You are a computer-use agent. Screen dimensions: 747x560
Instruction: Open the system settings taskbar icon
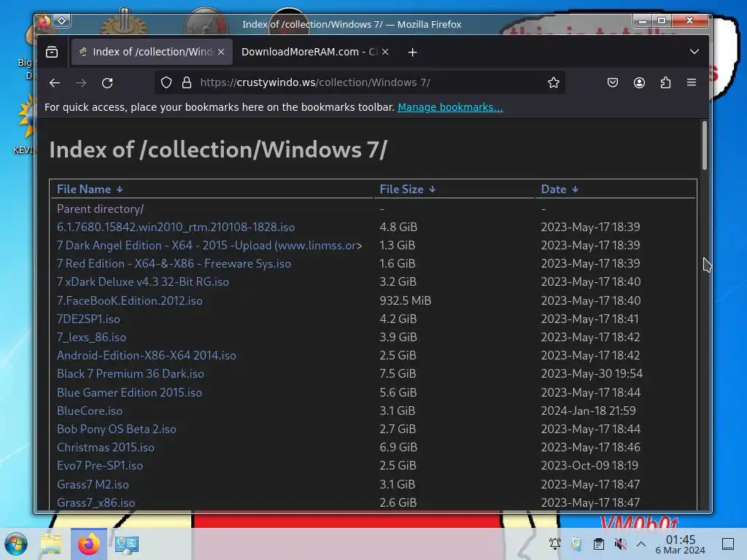[x=126, y=544]
